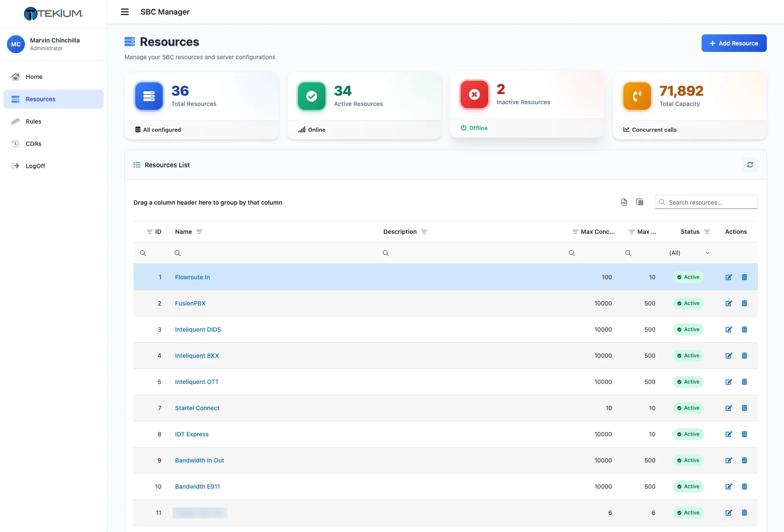Delete the Inteliquent OTT resource
This screenshot has width=784, height=532.
(x=744, y=382)
